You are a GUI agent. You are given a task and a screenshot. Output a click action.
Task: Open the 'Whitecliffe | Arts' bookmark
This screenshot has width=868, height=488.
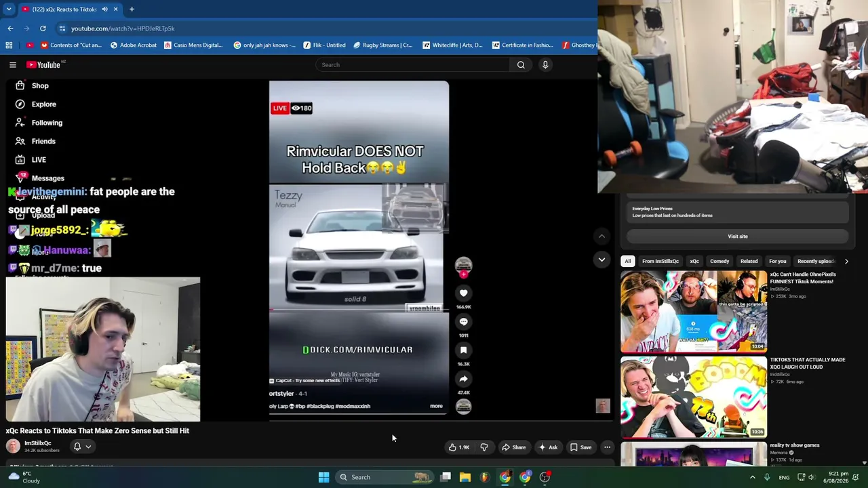pos(452,45)
